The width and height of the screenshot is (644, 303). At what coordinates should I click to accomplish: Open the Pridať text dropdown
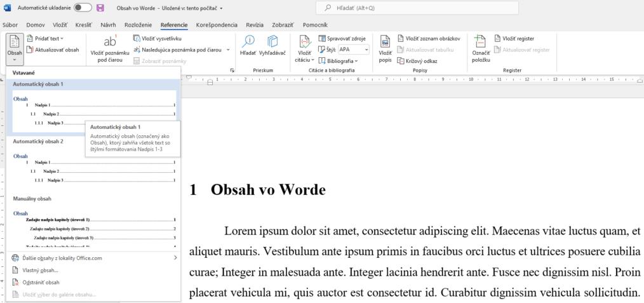(45, 39)
